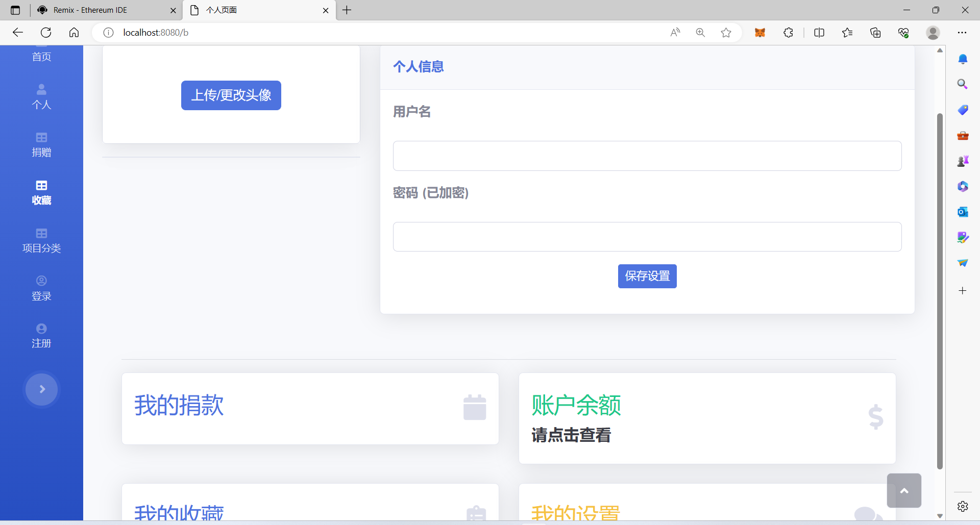Open the Settings and more menu
980x525 pixels.
coord(962,33)
